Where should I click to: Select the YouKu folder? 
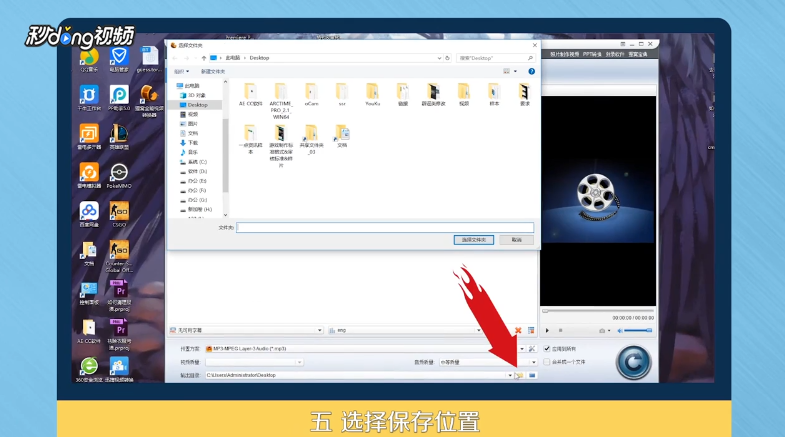(372, 95)
